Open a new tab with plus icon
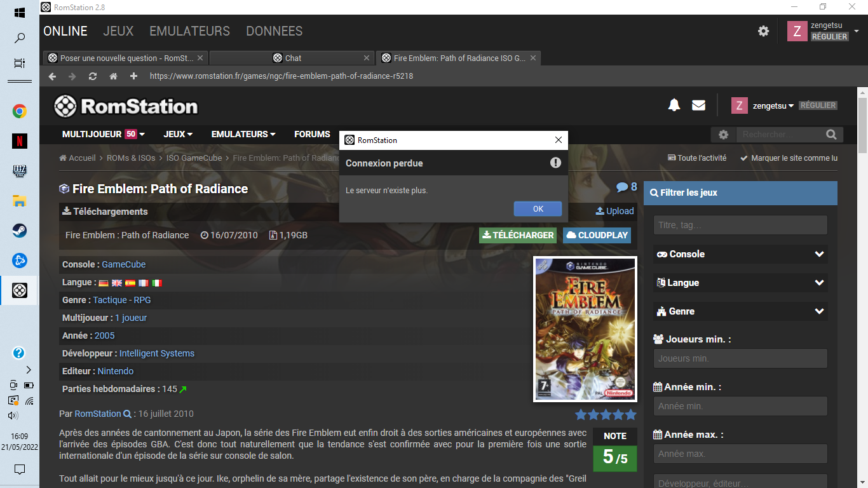Image resolution: width=868 pixels, height=488 pixels. coord(133,76)
